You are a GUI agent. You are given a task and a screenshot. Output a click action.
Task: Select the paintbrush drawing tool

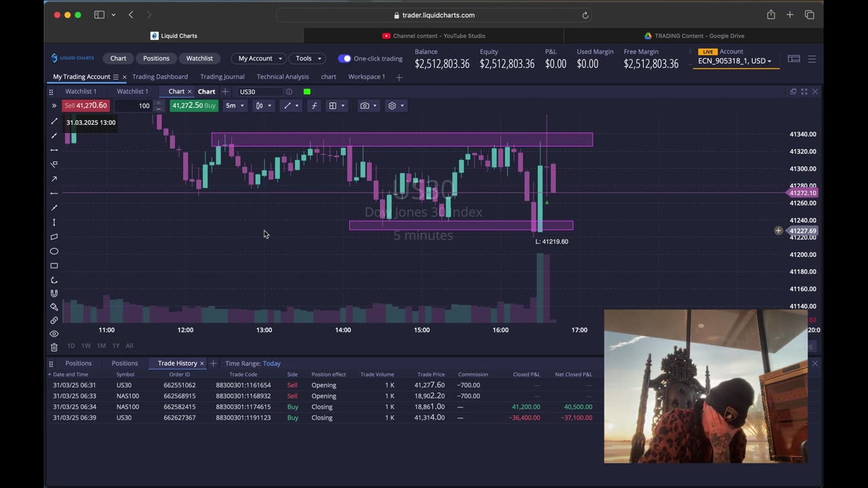(54, 307)
